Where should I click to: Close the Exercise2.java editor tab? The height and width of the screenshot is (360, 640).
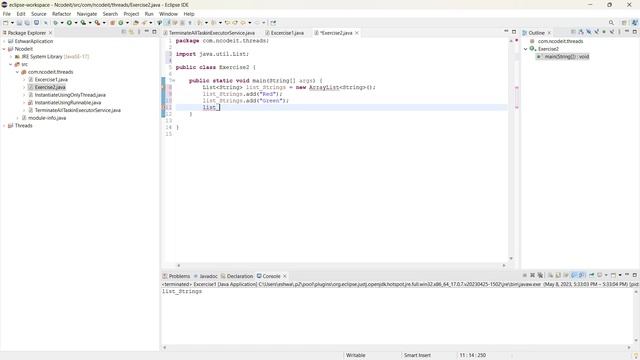click(x=357, y=33)
